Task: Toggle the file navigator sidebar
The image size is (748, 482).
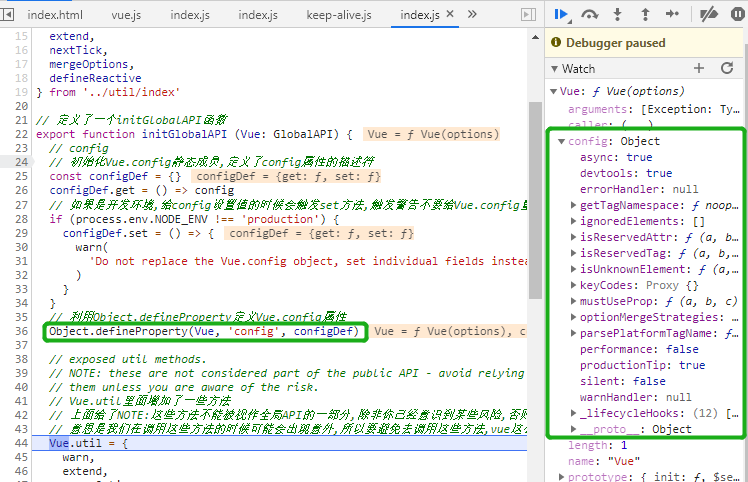Action: point(7,14)
